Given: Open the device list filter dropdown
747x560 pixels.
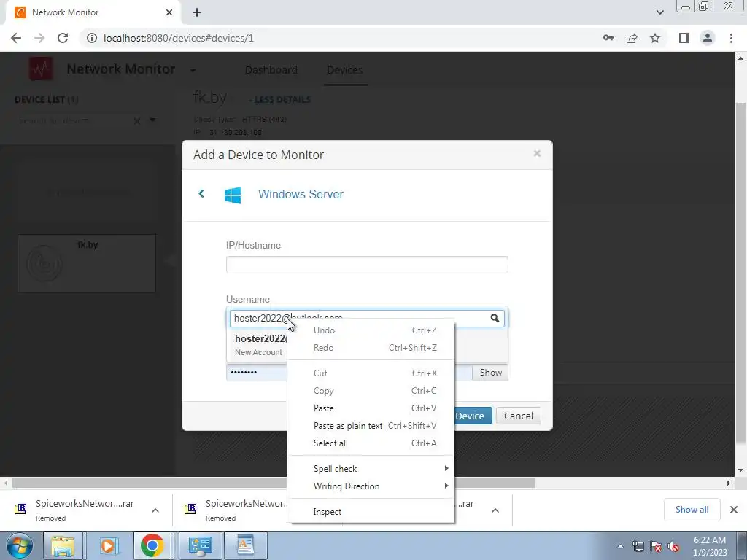Looking at the screenshot, I should point(152,120).
